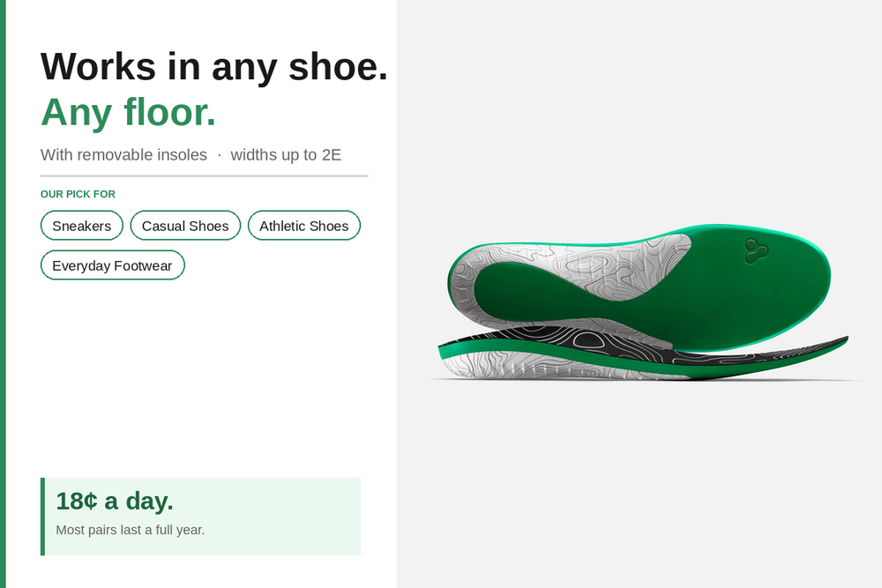Select the Sneakers chip
882x588 pixels.
coord(82,226)
